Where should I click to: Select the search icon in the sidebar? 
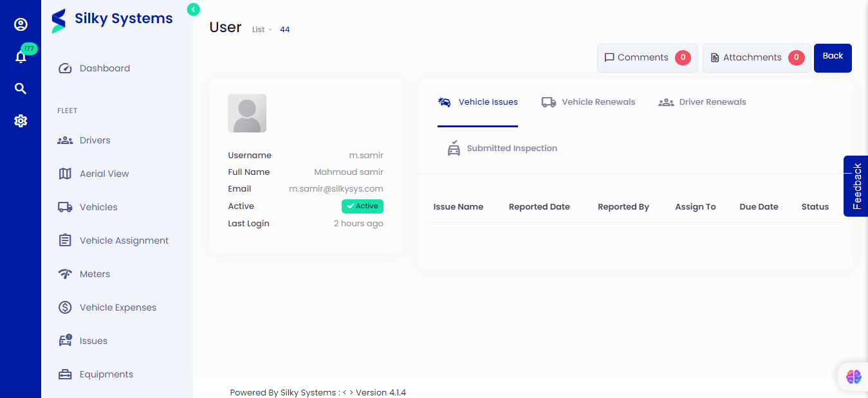[x=21, y=88]
